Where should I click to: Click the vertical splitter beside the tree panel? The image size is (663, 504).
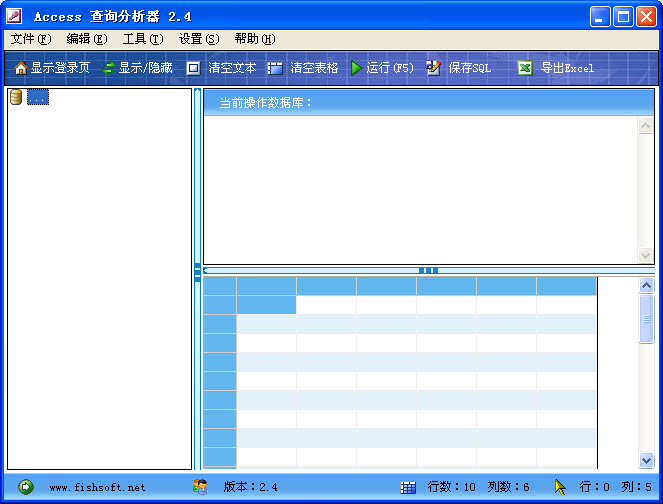(198, 271)
